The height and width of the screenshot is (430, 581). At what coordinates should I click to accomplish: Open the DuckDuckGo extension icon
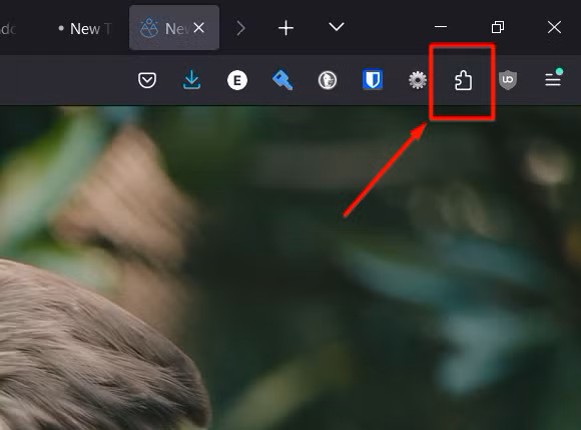point(328,80)
